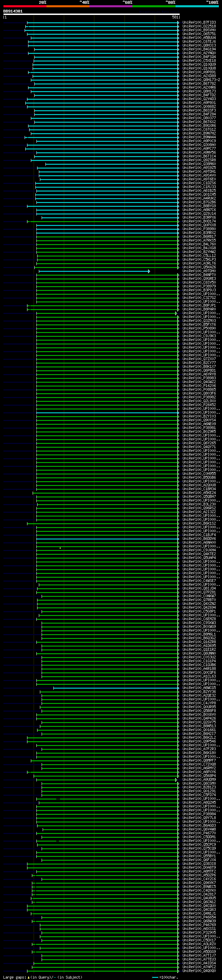Click the UniRef100_Q8H3I3 hit label
Image resolution: width=222 pixels, height=980 pixels.
tap(199, 46)
